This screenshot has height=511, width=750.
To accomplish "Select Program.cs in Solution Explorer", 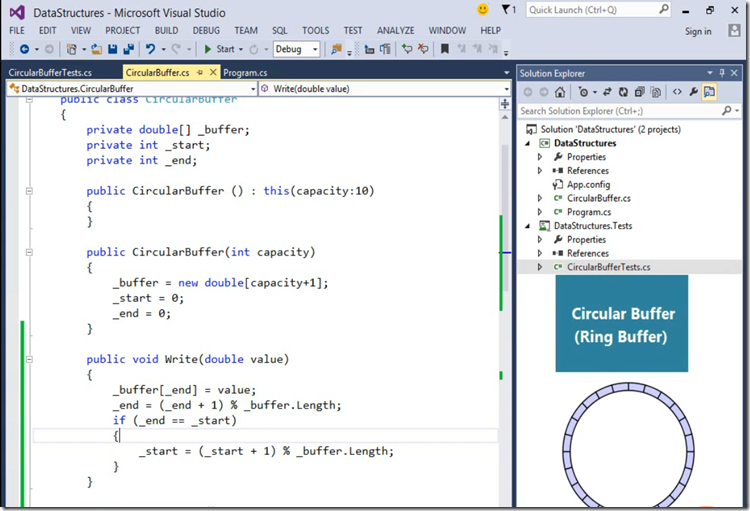I will tap(589, 212).
